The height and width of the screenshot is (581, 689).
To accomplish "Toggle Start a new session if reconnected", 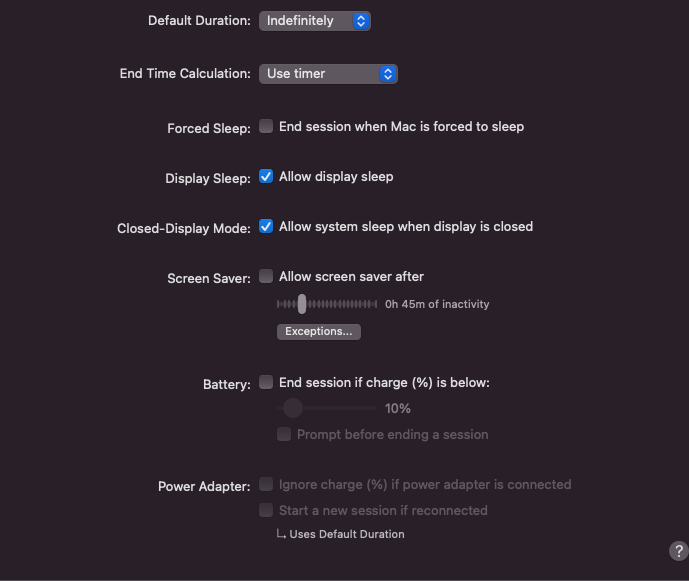I will pyautogui.click(x=266, y=510).
